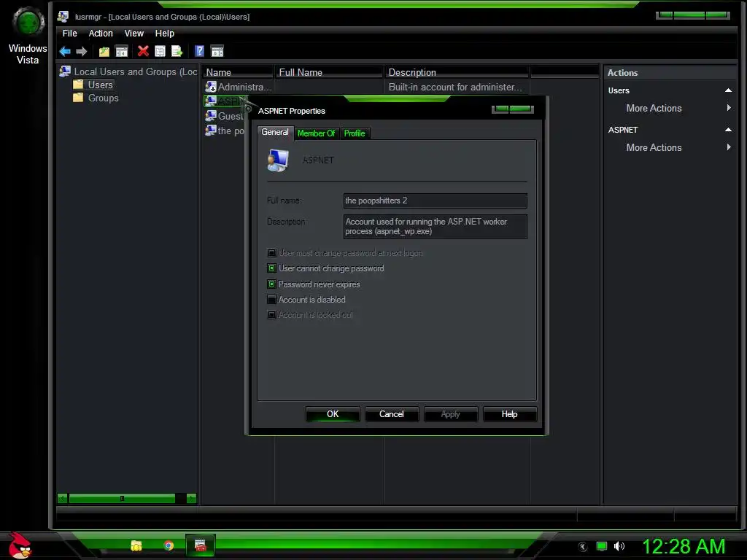Click the Export List toolbar icon
This screenshot has height=560, width=747.
pos(177,51)
